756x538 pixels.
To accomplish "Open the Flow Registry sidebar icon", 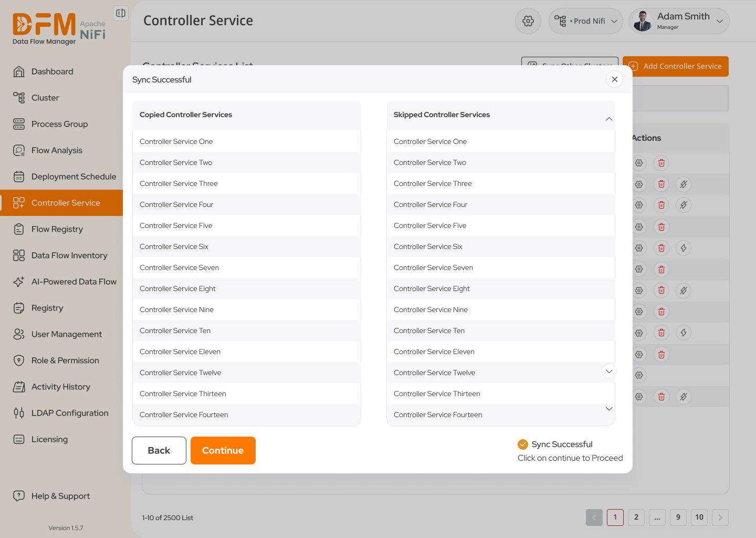I will 19,229.
